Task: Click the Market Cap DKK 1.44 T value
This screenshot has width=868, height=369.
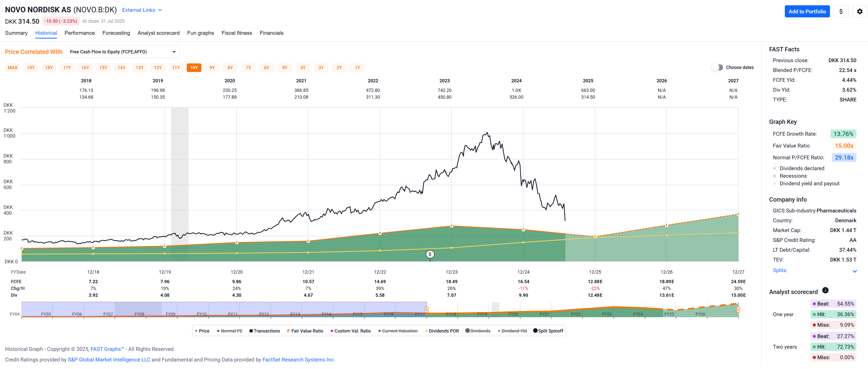Action: (x=843, y=230)
